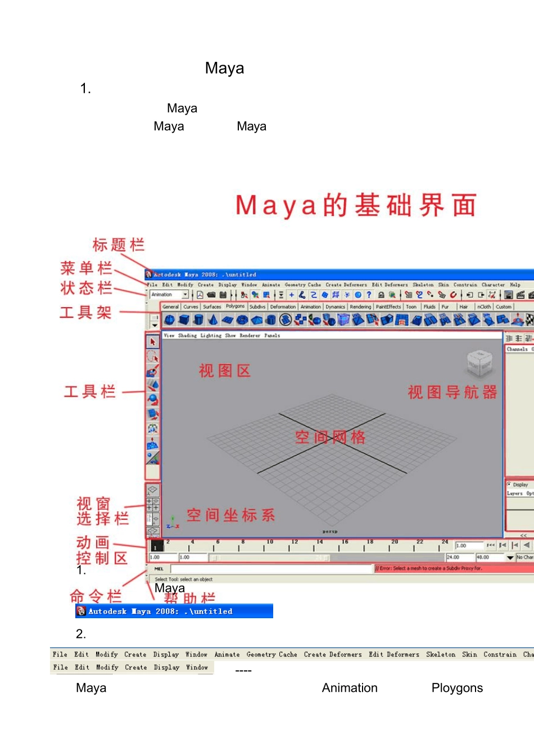Click go to start of playback button
The width and height of the screenshot is (534, 756).
pyautogui.click(x=491, y=545)
